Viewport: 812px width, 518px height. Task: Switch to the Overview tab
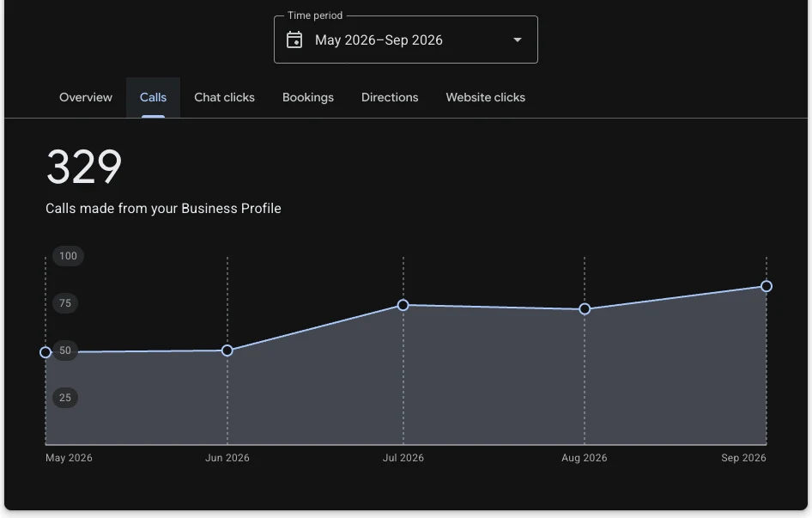click(x=86, y=97)
